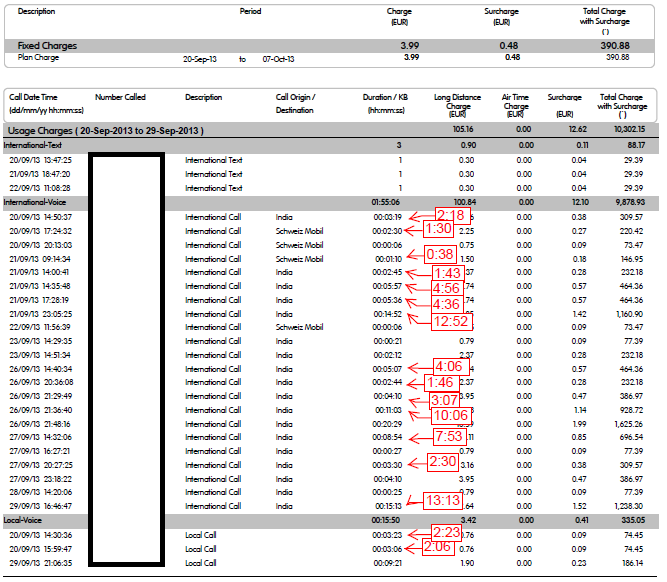Click the period end date "07-Oct-13"
Viewport: 667px width, 582px height.
(x=278, y=59)
